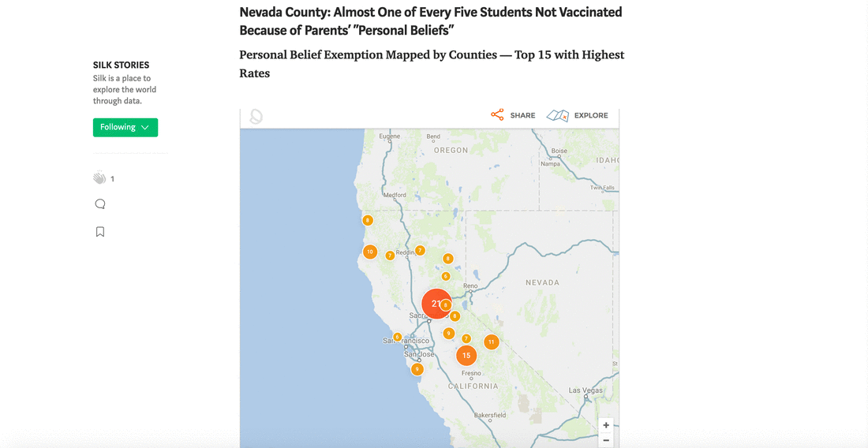The height and width of the screenshot is (448, 868).
Task: Open the Following dropdown button
Action: 125,127
